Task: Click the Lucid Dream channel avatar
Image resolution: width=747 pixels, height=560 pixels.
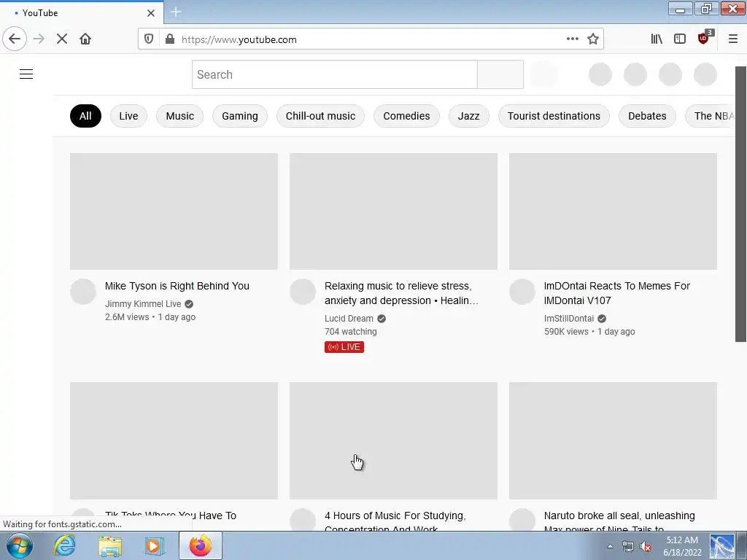Action: (x=303, y=292)
